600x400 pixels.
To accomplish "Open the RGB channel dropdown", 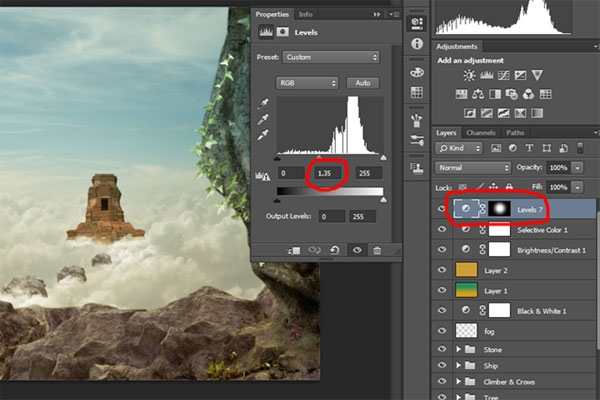I will (x=307, y=82).
